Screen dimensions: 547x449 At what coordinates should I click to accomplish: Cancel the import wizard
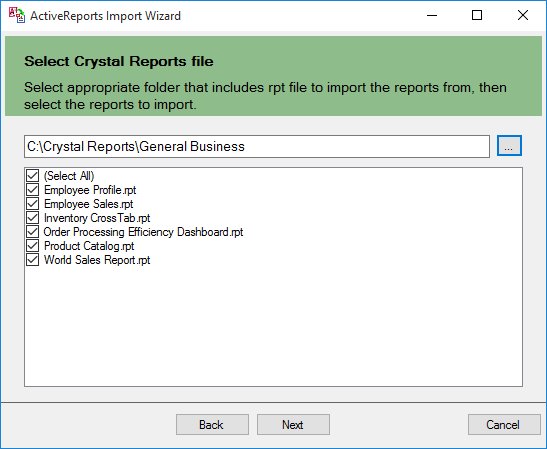pos(504,425)
